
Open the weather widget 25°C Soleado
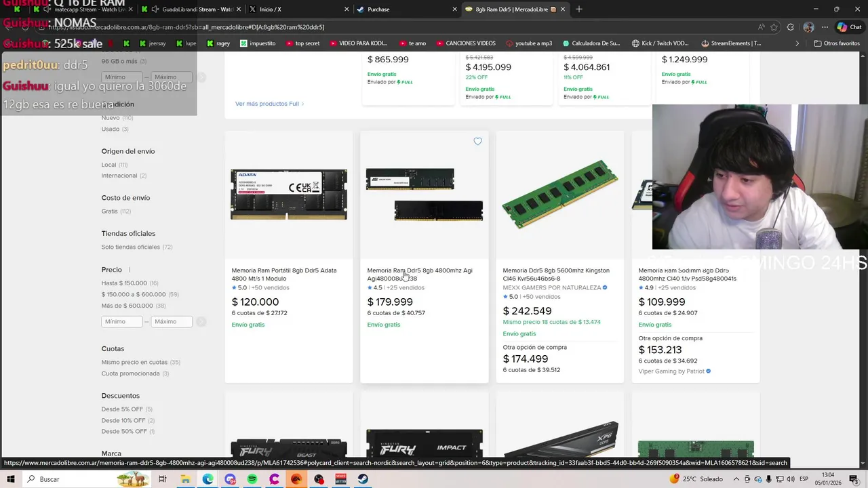point(696,479)
